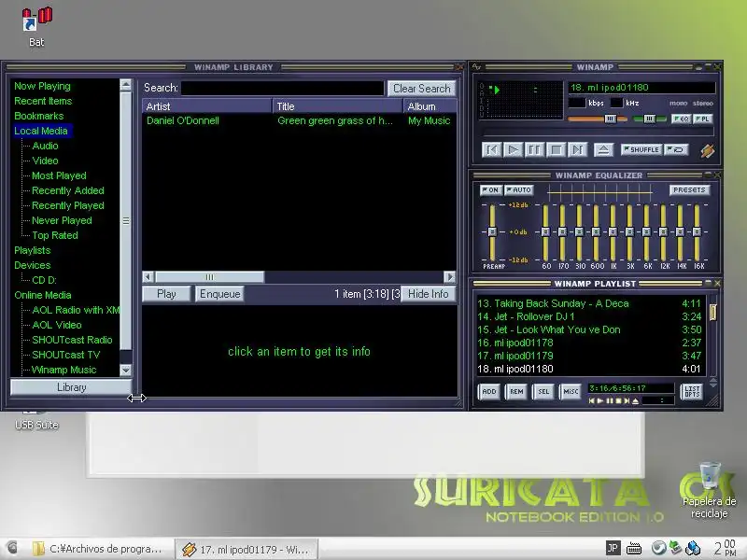Viewport: 747px width, 560px height.
Task: Open LIST OPTS menu
Action: pyautogui.click(x=692, y=392)
